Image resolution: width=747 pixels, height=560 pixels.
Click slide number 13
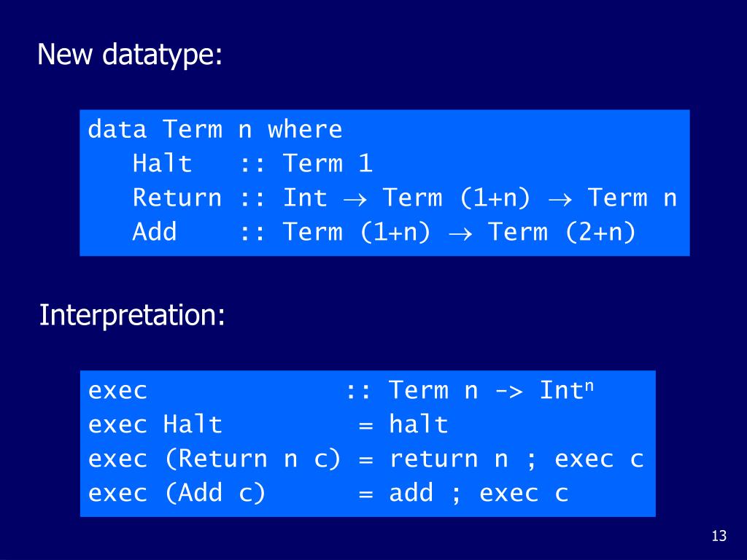point(719,536)
